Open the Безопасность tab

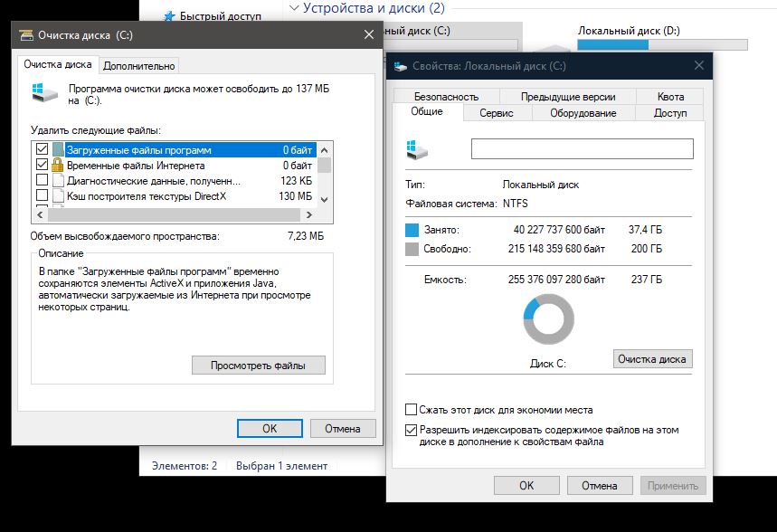pos(445,97)
